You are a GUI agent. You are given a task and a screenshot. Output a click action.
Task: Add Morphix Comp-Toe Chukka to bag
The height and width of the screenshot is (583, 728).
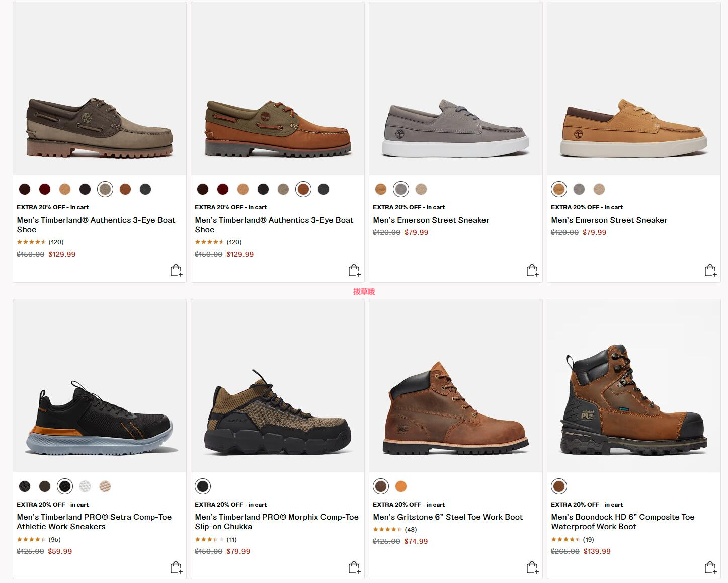pyautogui.click(x=354, y=568)
